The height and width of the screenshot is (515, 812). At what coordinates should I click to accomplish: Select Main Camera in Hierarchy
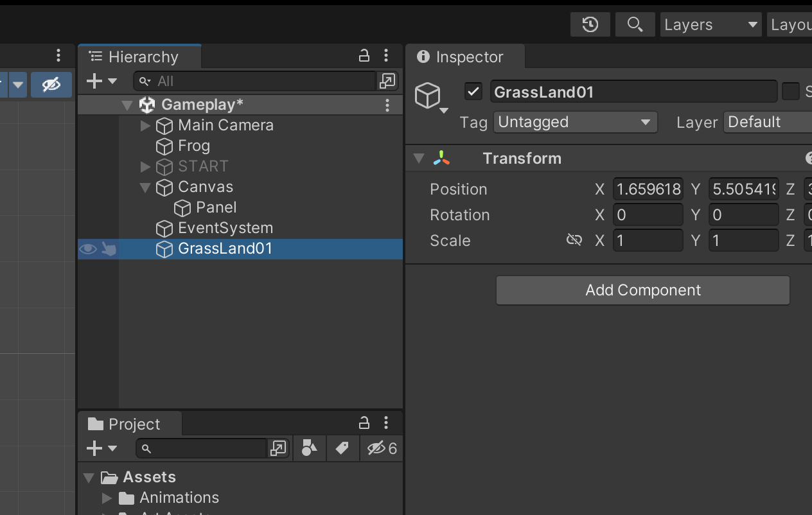point(225,125)
